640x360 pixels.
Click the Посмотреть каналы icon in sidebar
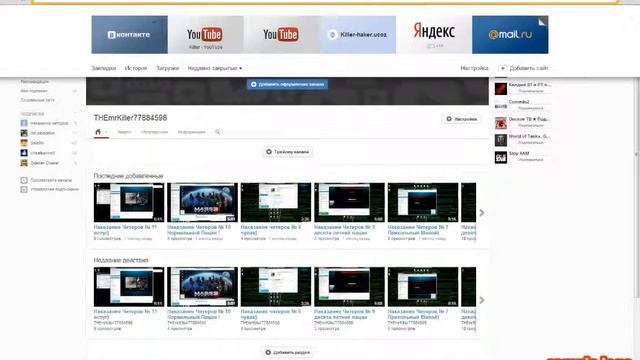point(24,180)
